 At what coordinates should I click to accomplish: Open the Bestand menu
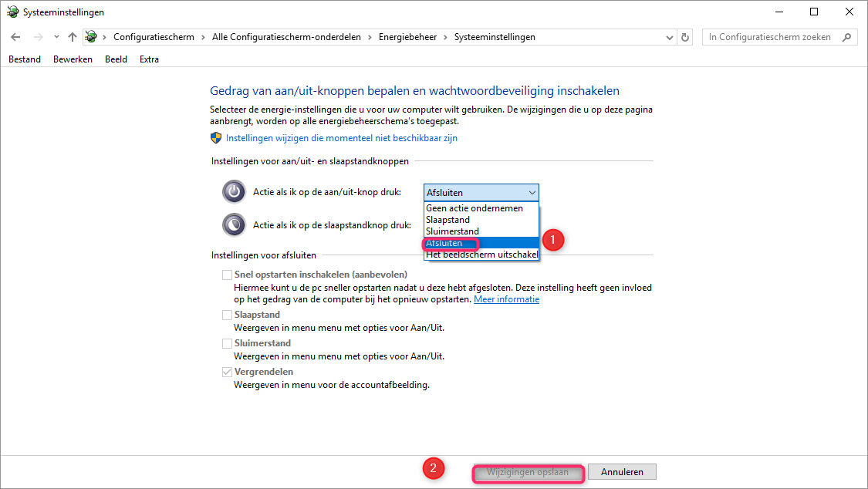[x=25, y=59]
